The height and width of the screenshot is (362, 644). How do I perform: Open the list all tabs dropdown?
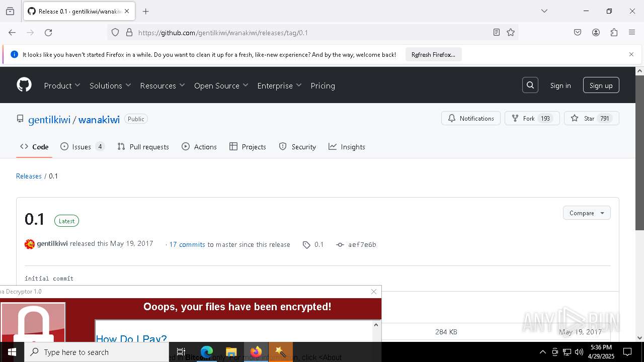coord(544,11)
